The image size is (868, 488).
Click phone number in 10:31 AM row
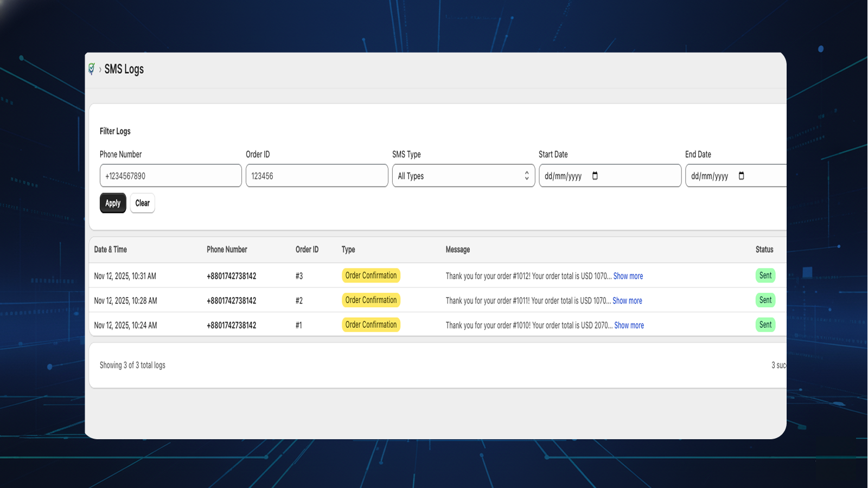[x=232, y=276]
